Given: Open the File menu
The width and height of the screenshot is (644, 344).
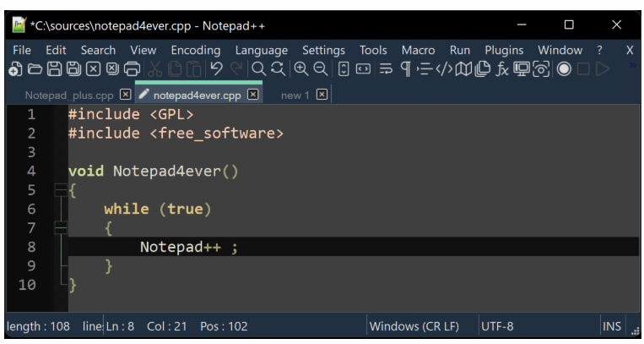Looking at the screenshot, I should tap(22, 50).
